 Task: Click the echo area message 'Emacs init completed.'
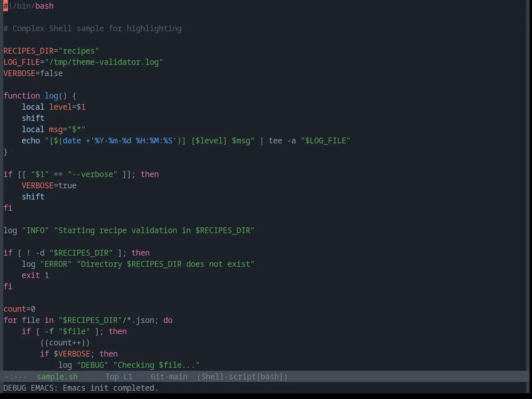point(111,388)
